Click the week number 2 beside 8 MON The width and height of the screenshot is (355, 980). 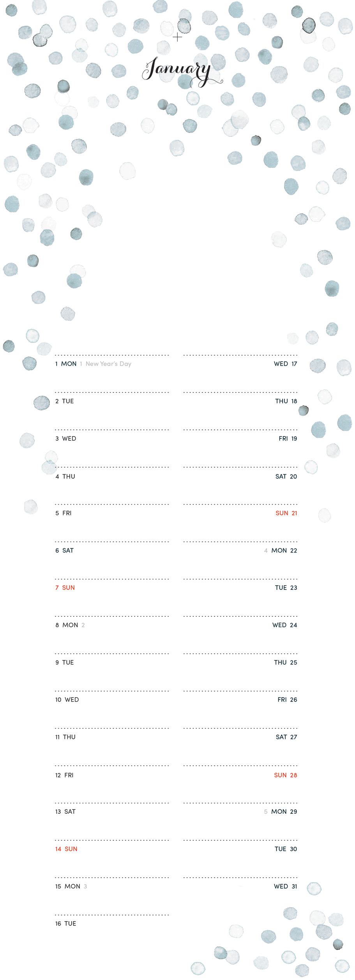[x=83, y=625]
